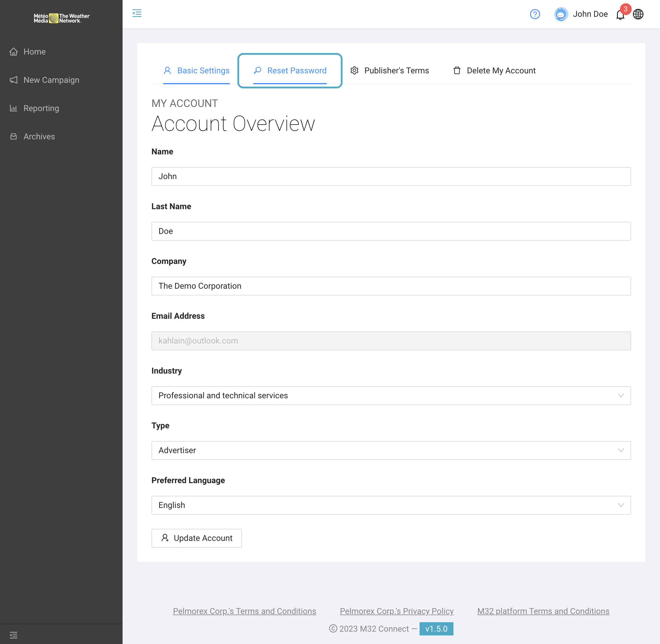Switch to the Basic Settings tab
Image resolution: width=660 pixels, height=644 pixels.
pyautogui.click(x=196, y=70)
